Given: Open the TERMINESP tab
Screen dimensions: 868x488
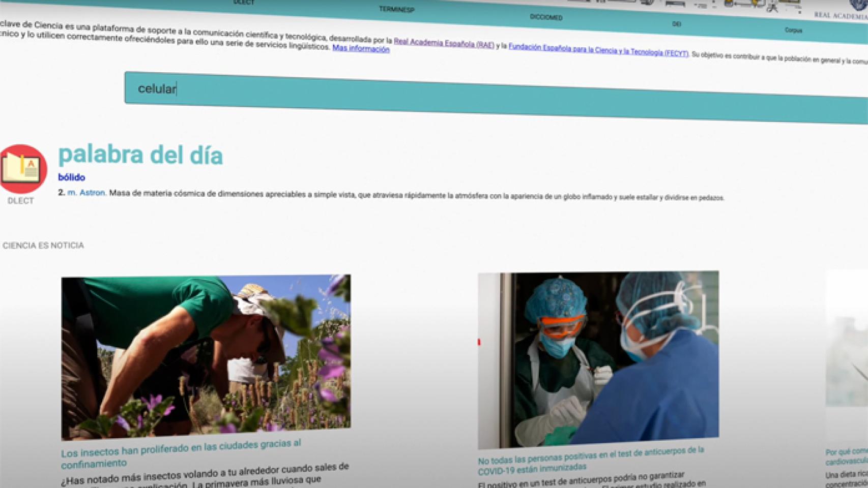Looking at the screenshot, I should pyautogui.click(x=396, y=9).
